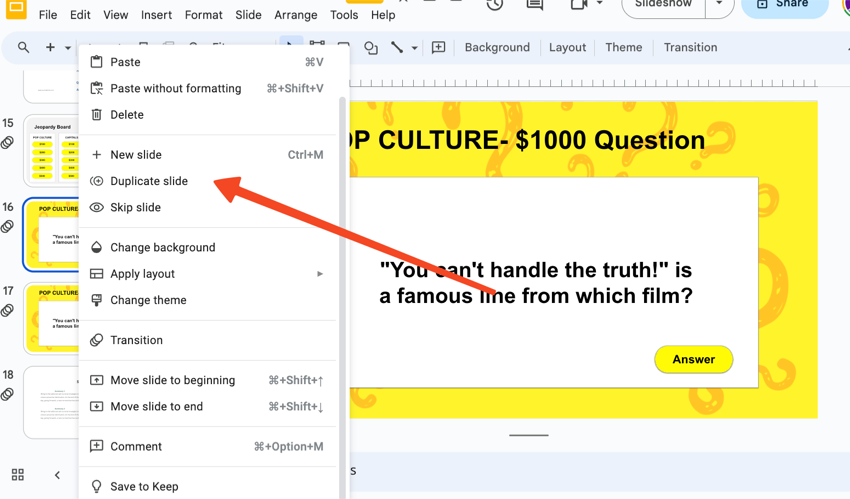Open the new slide layout dropdown arrow

coord(68,48)
